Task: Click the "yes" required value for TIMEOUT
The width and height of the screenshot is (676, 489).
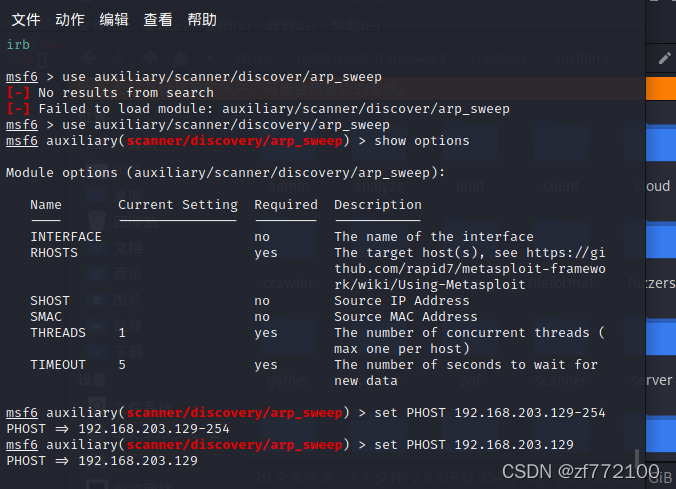Action: click(266, 365)
